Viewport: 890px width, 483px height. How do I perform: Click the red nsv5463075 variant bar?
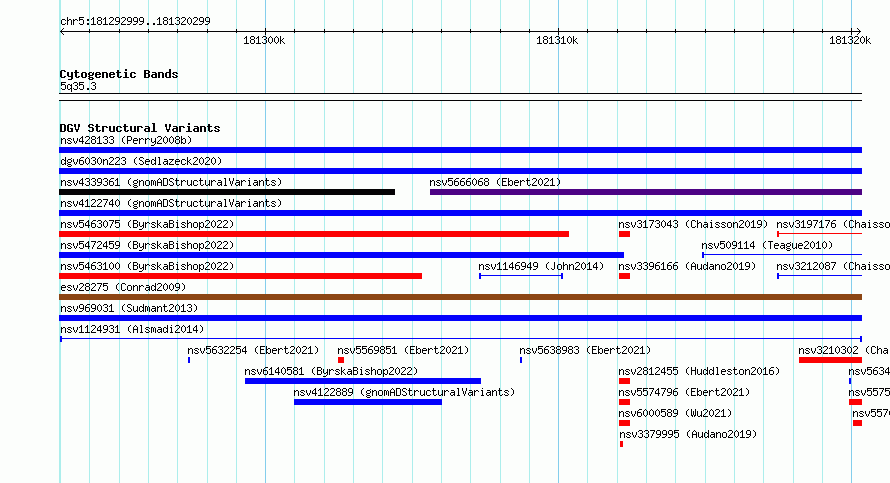pyautogui.click(x=314, y=234)
